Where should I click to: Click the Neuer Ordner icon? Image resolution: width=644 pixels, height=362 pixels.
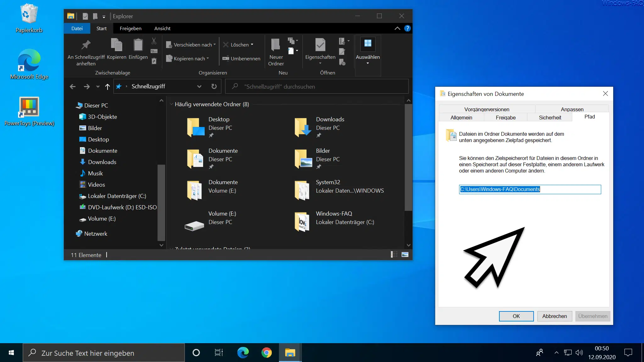(276, 45)
